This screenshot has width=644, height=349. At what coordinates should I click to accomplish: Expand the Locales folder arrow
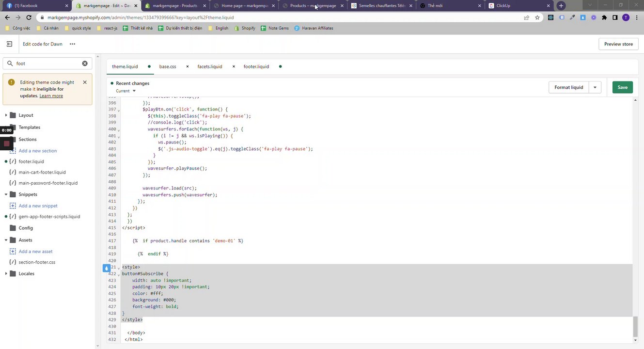coord(6,273)
